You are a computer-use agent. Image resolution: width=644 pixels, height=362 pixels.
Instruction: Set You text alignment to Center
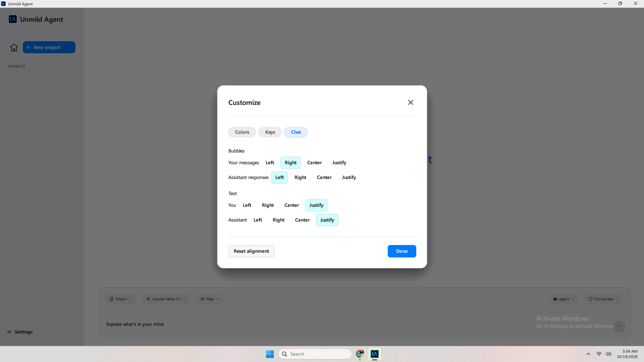(x=291, y=205)
